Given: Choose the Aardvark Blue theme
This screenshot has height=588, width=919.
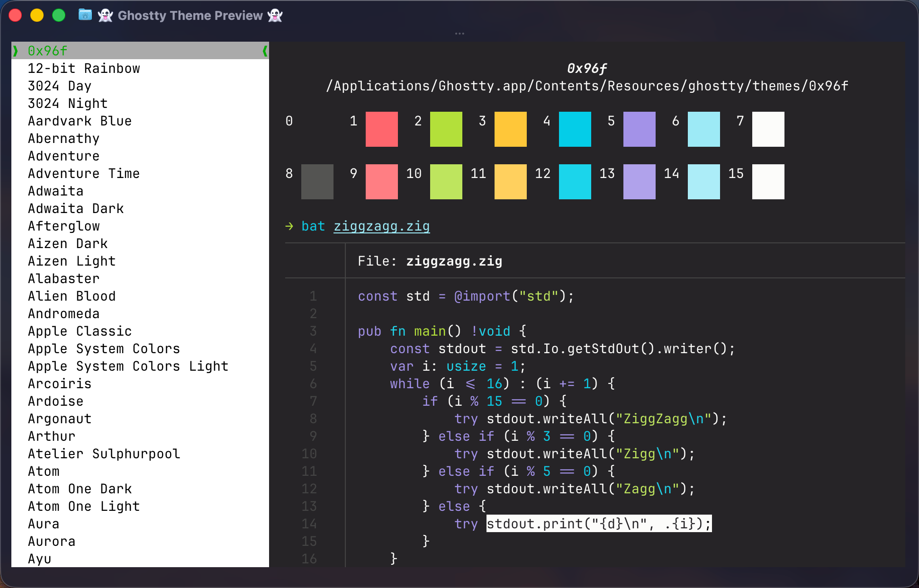Looking at the screenshot, I should click(140, 121).
